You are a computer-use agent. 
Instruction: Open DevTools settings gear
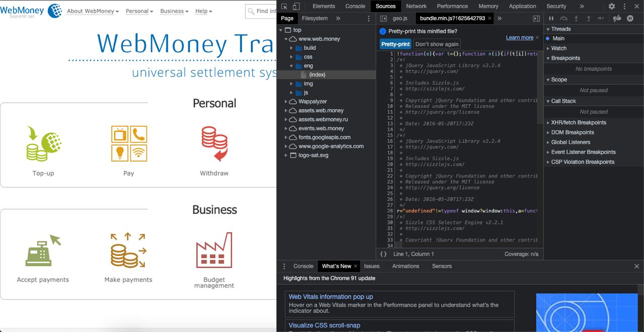[x=612, y=6]
